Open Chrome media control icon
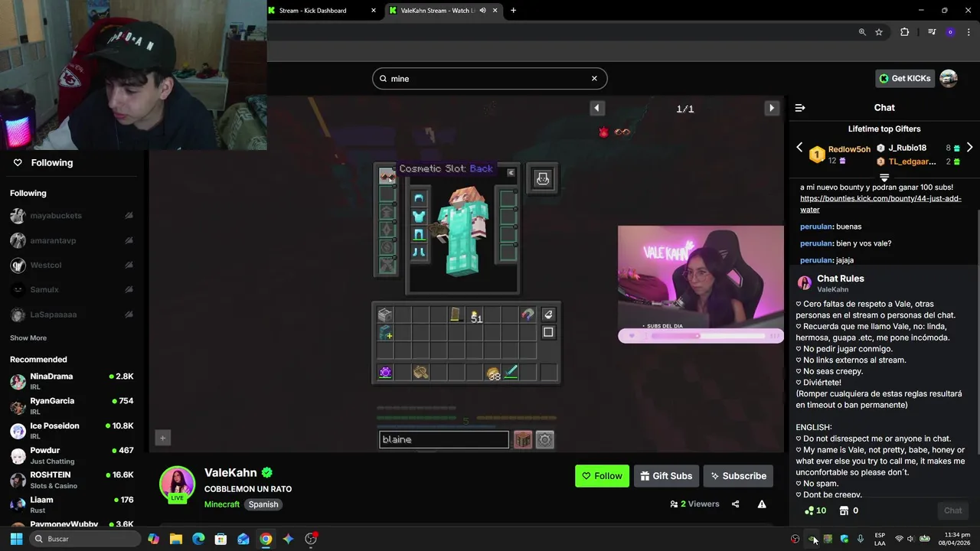 click(932, 32)
